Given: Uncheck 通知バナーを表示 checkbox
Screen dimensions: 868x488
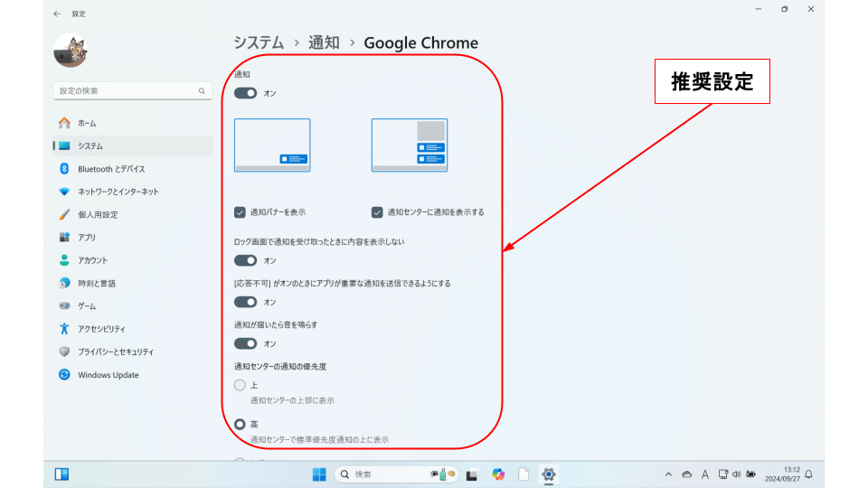Looking at the screenshot, I should (x=241, y=212).
